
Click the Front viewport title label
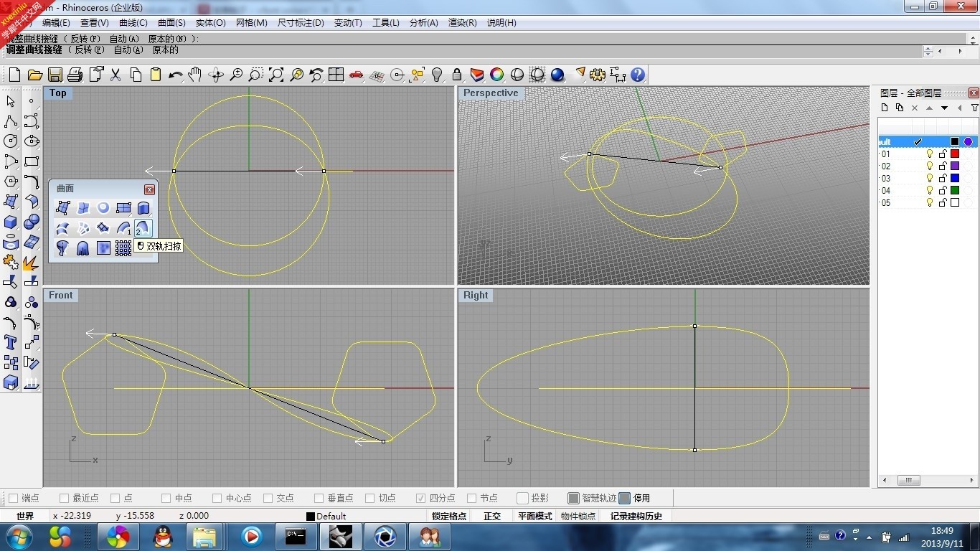coord(61,295)
